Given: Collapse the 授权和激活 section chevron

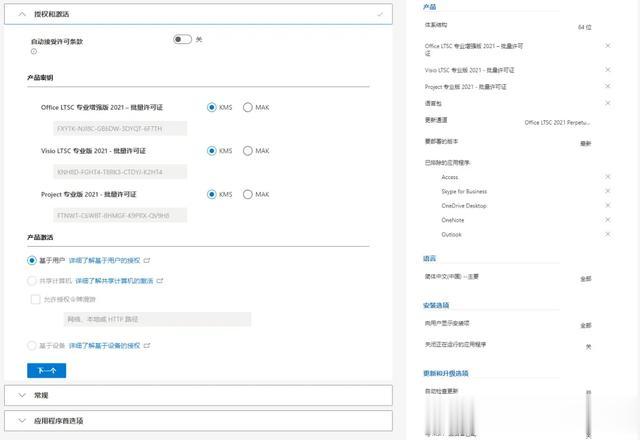Looking at the screenshot, I should click(x=22, y=14).
